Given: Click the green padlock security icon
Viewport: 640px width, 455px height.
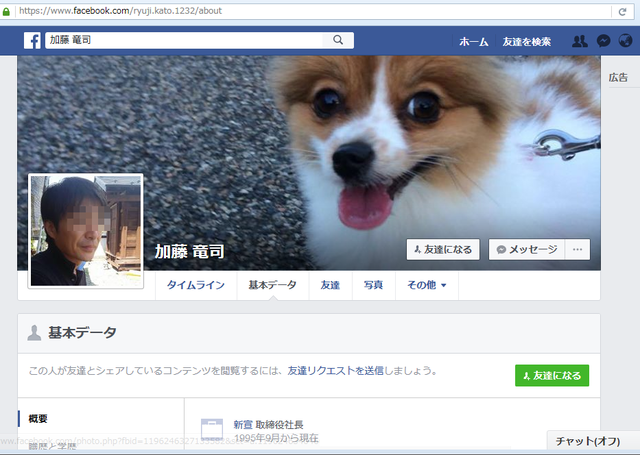Looking at the screenshot, I should (x=6, y=12).
